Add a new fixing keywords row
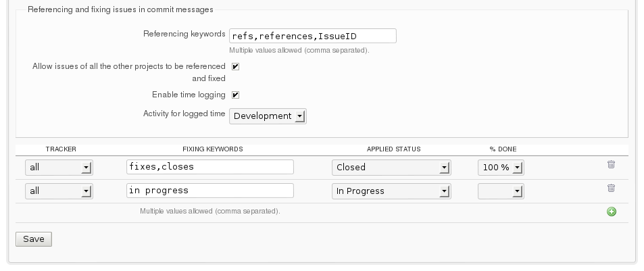This screenshot has height=271, width=644. (x=612, y=212)
